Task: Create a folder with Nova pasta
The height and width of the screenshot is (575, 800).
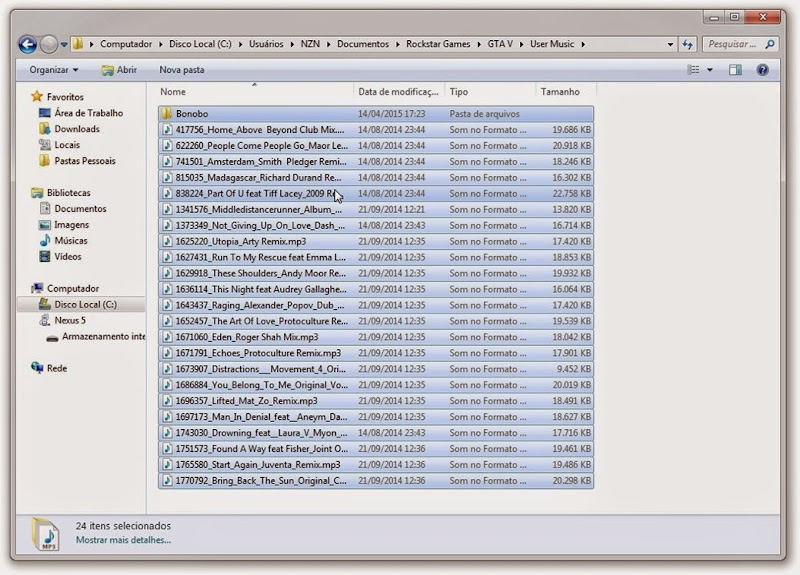Action: [x=182, y=70]
